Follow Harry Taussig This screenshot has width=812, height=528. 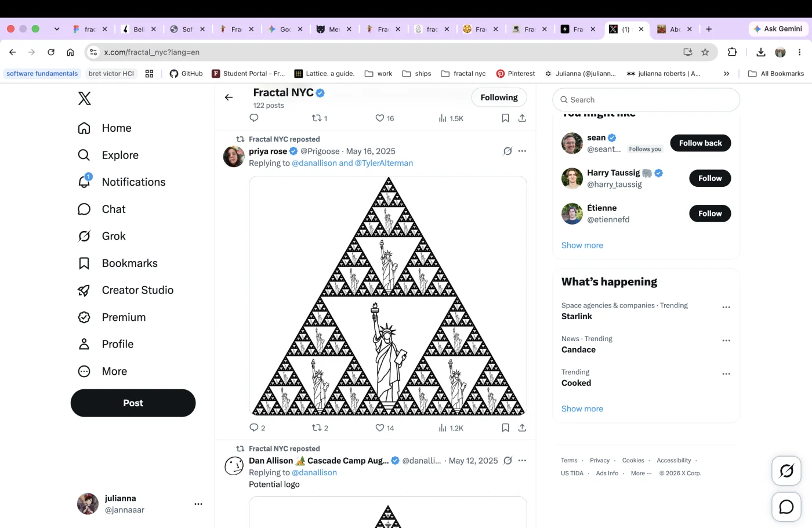[710, 178]
